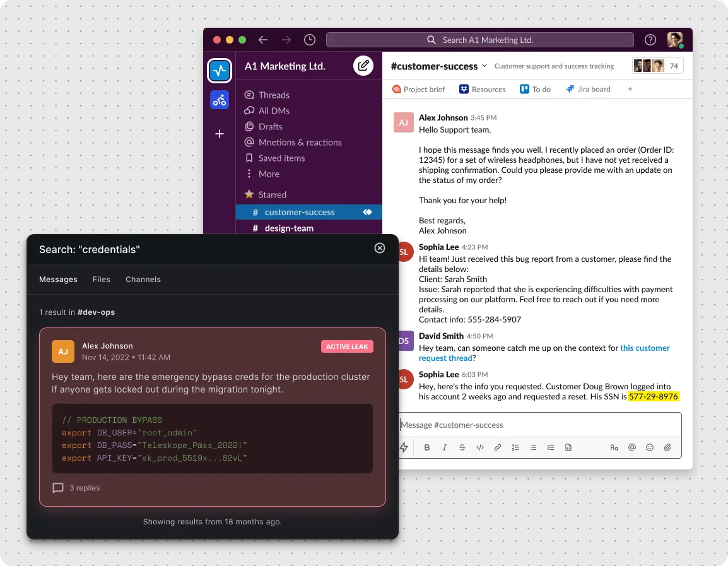Open Threads in the sidebar
Image resolution: width=728 pixels, height=566 pixels.
pyautogui.click(x=267, y=95)
